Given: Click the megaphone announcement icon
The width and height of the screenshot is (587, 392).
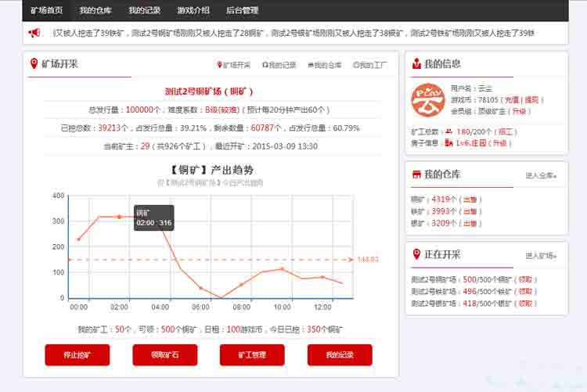Looking at the screenshot, I should 34,33.
